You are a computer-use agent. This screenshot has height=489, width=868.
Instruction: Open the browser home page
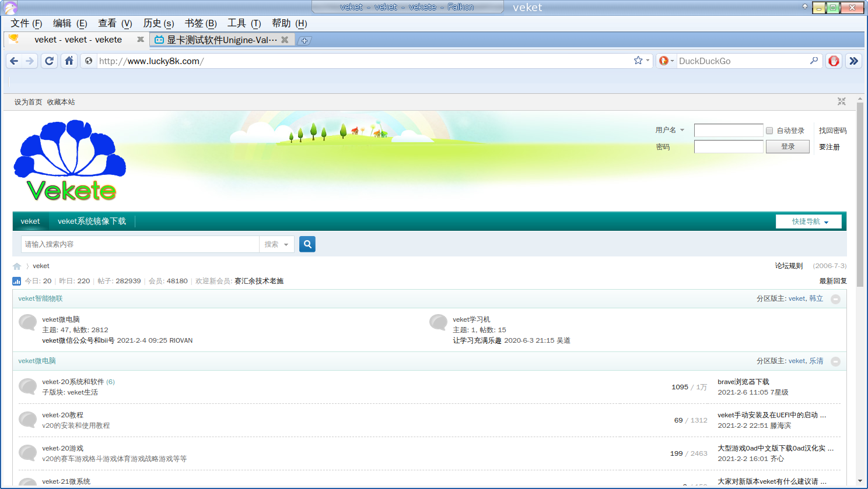(x=69, y=61)
